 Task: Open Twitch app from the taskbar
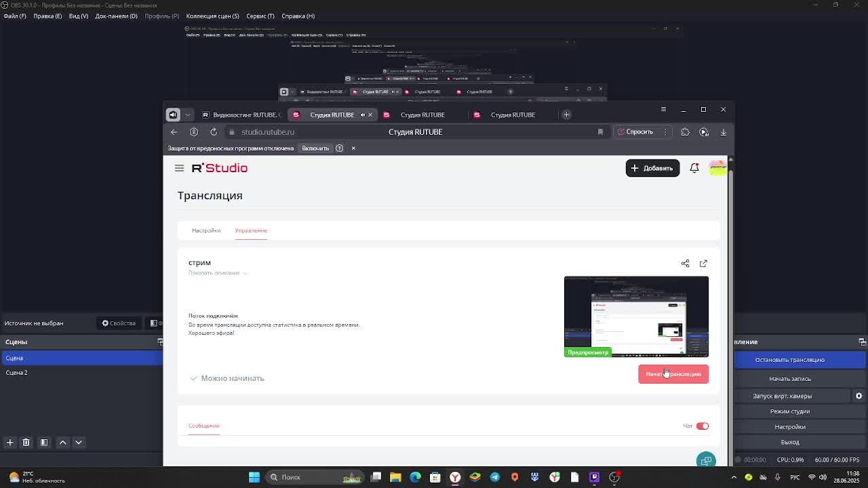[x=594, y=477]
